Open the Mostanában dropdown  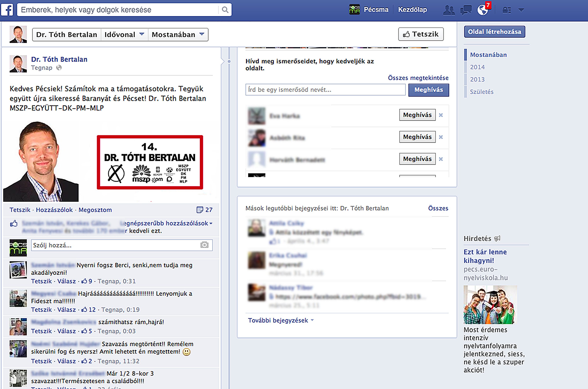[x=178, y=35]
